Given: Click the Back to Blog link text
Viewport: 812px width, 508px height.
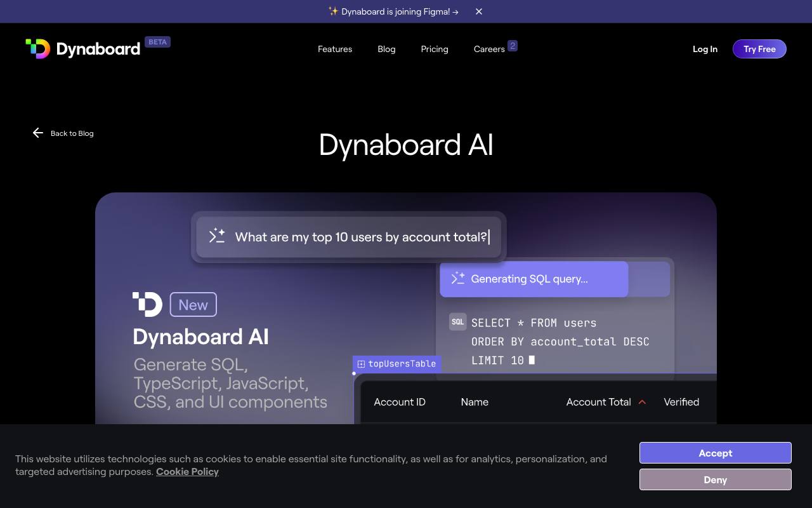Looking at the screenshot, I should (x=72, y=133).
